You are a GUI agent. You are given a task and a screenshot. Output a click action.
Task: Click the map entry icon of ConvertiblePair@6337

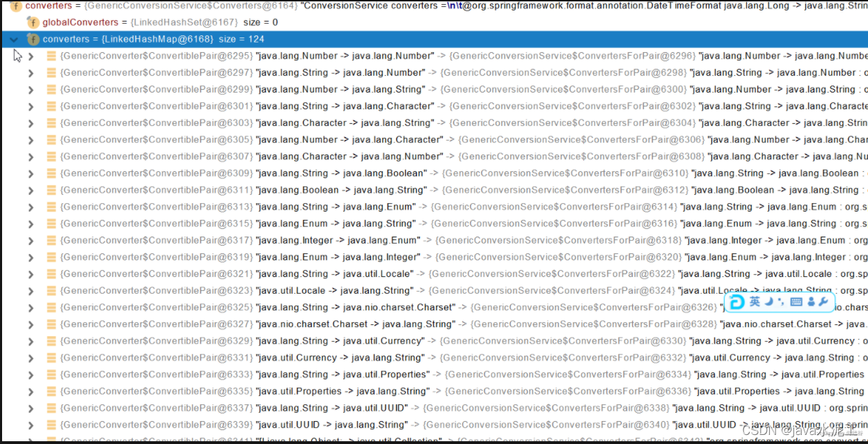[51, 408]
